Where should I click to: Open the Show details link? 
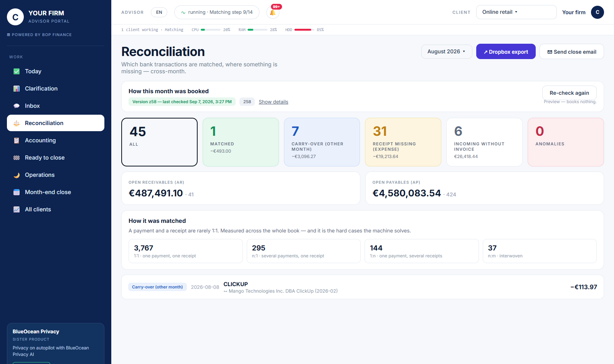[x=273, y=102]
